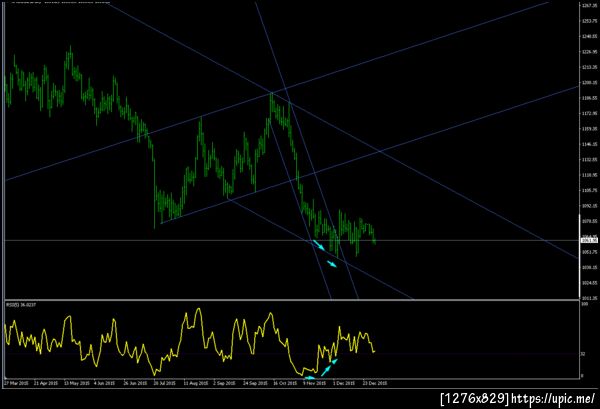Select the 23 Dec 2015 time axis label

pyautogui.click(x=375, y=383)
